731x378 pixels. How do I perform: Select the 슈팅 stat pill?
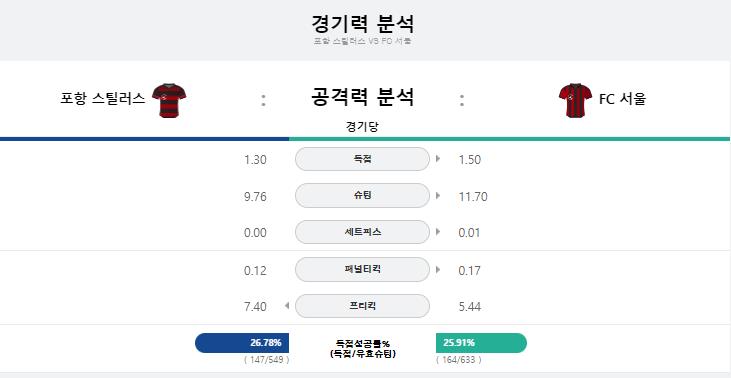[x=362, y=196]
